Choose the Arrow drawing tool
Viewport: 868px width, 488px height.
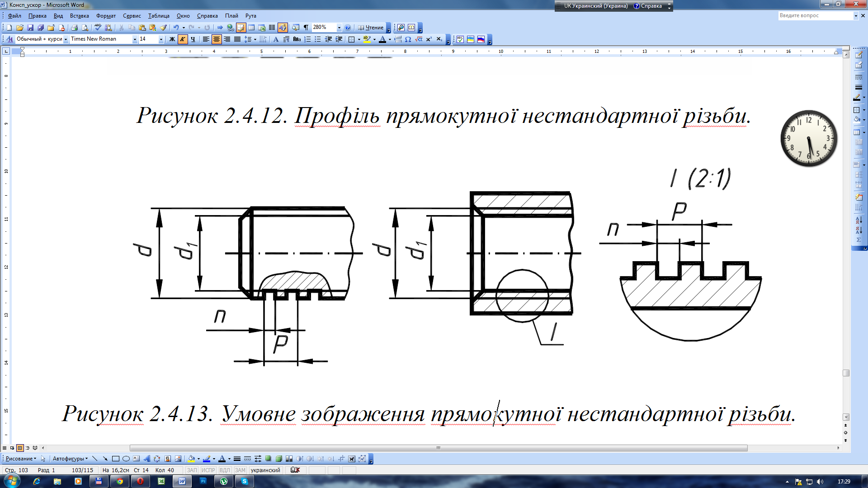pyautogui.click(x=105, y=459)
